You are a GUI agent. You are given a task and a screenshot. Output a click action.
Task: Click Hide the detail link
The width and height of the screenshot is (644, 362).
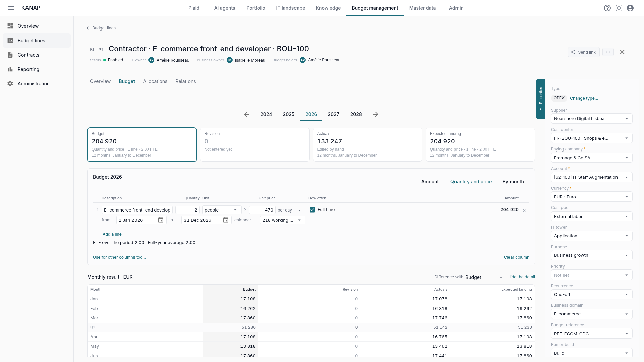(521, 277)
